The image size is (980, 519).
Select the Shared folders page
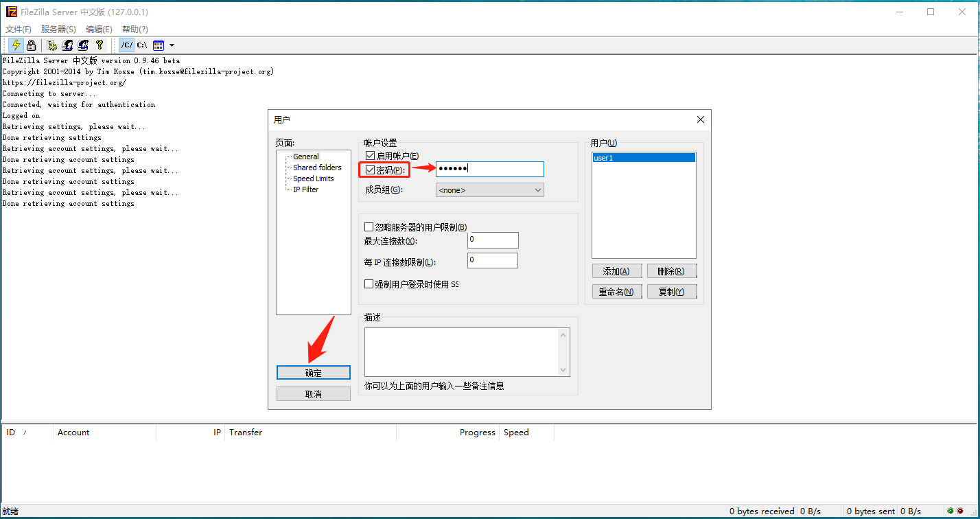[317, 168]
